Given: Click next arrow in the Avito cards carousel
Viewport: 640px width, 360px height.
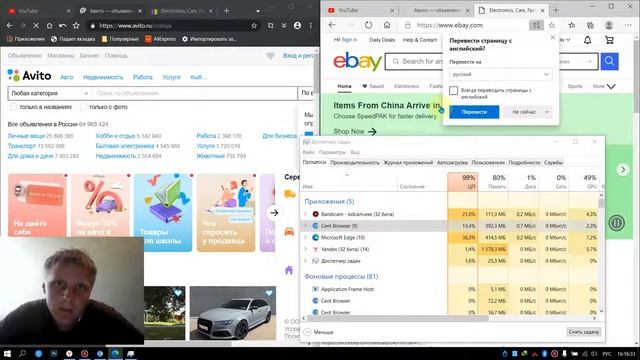Looking at the screenshot, I should point(274,213).
